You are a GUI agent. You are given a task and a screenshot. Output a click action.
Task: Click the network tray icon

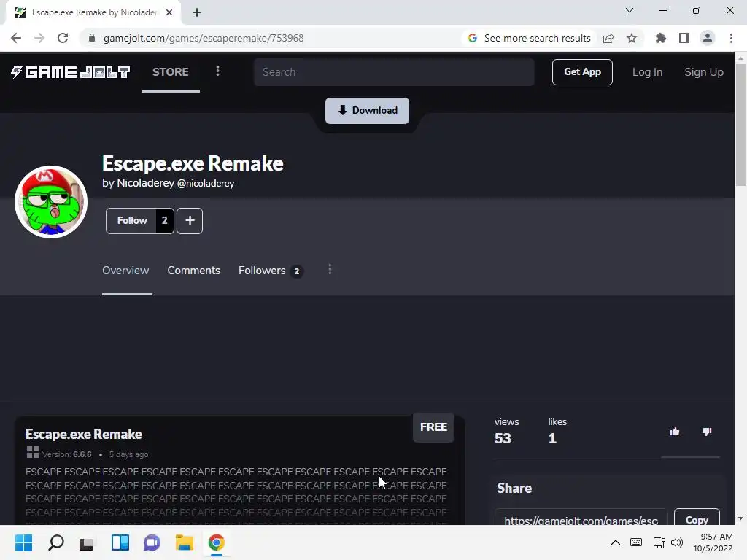(659, 542)
